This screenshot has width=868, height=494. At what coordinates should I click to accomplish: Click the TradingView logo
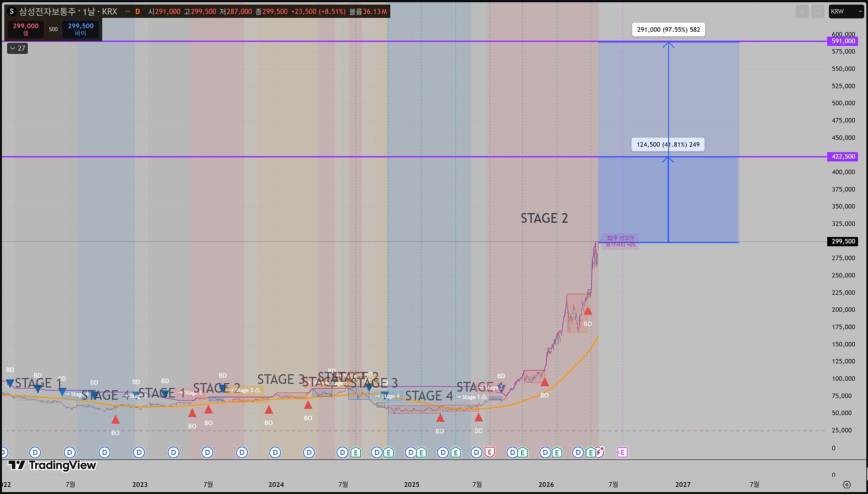52,466
